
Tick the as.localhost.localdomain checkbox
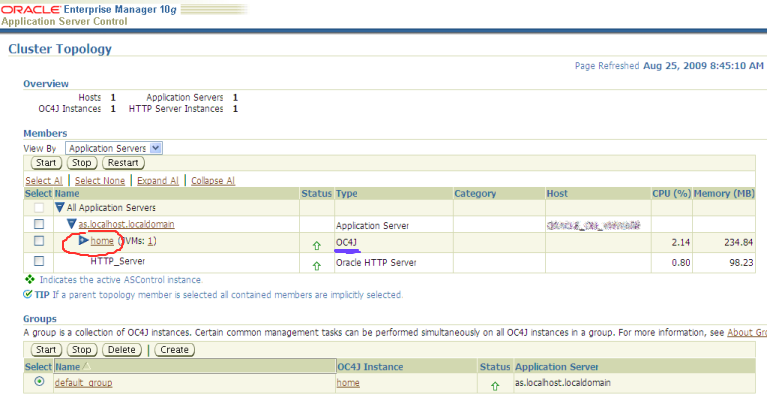pyautogui.click(x=39, y=224)
